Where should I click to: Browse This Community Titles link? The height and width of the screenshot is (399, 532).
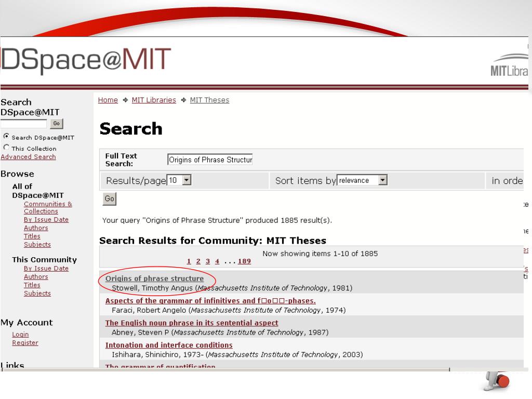click(32, 285)
